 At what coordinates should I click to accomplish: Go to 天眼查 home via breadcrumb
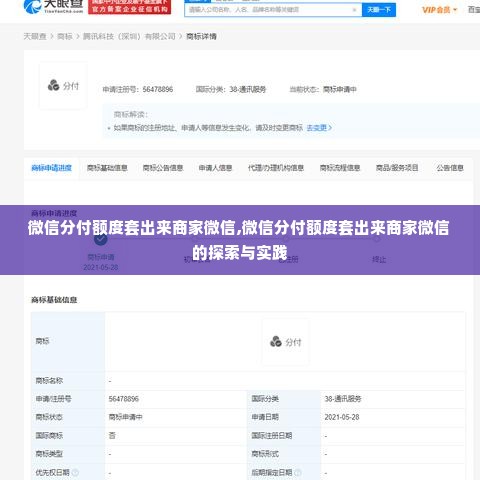35,36
